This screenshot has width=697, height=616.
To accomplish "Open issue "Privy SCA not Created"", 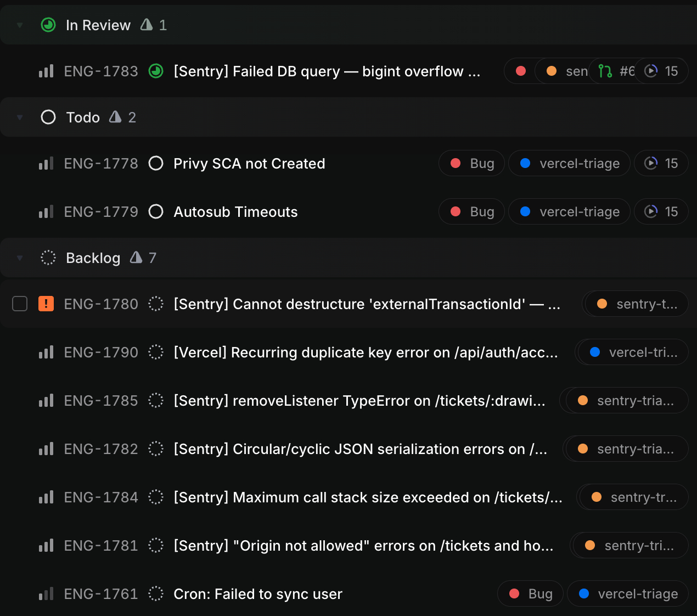I will (249, 164).
